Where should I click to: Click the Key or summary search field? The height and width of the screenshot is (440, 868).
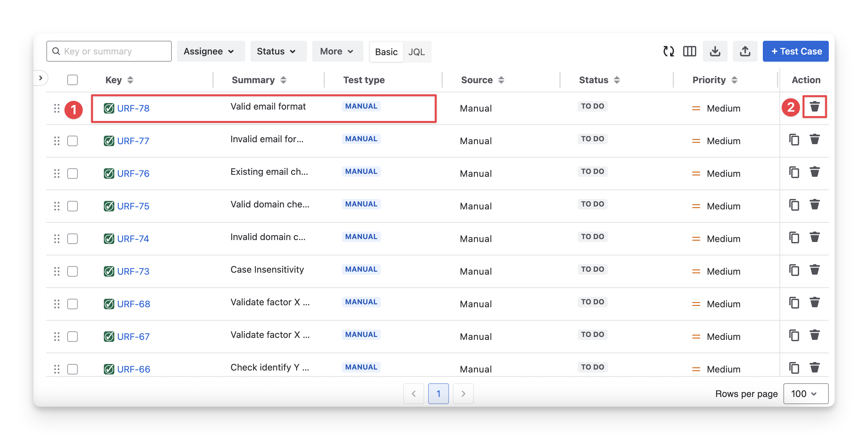[109, 52]
